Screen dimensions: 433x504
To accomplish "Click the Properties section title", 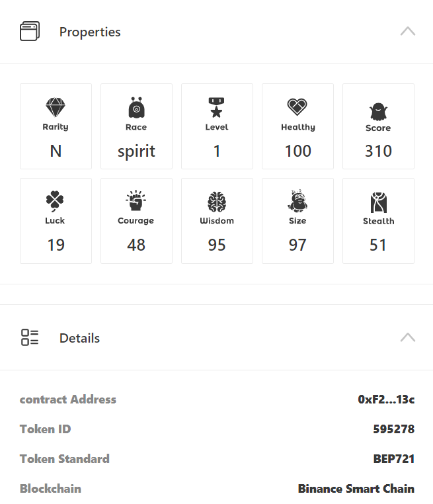I will point(90,32).
